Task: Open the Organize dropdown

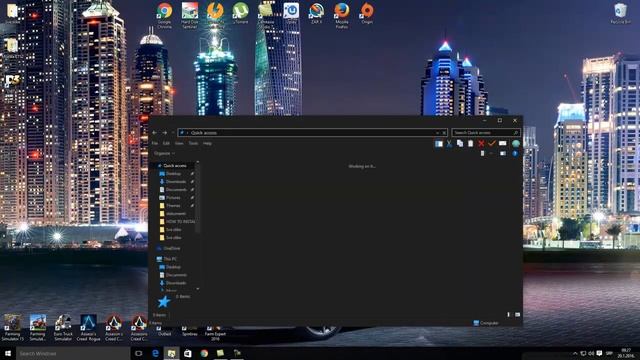Action: tap(164, 153)
